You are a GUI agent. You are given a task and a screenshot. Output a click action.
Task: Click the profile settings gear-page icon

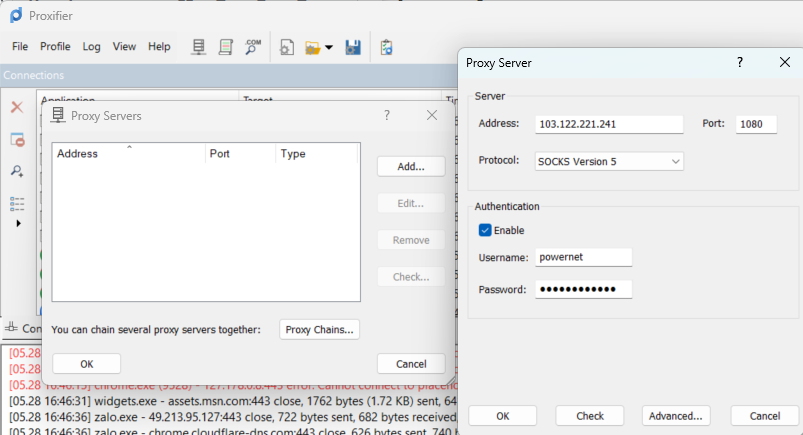(x=287, y=47)
